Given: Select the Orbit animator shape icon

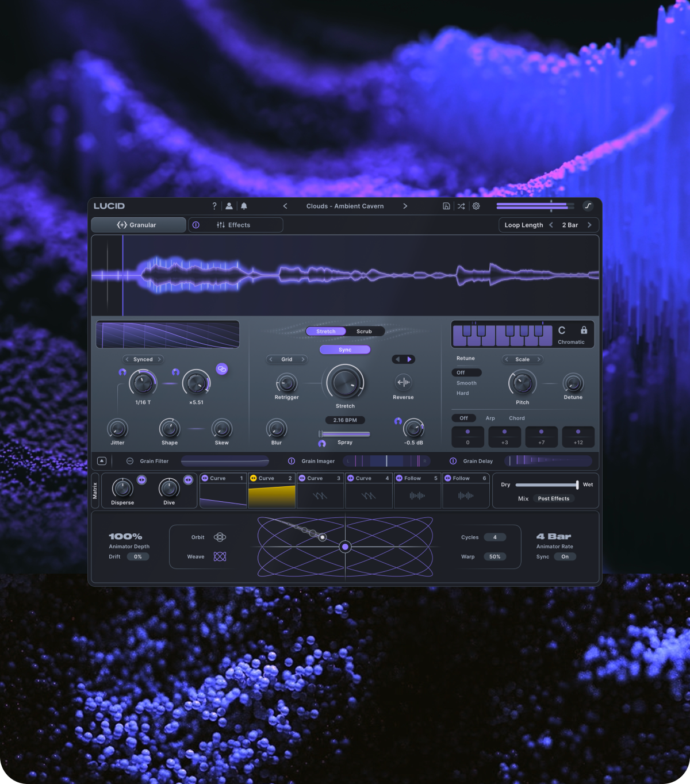Looking at the screenshot, I should 220,537.
